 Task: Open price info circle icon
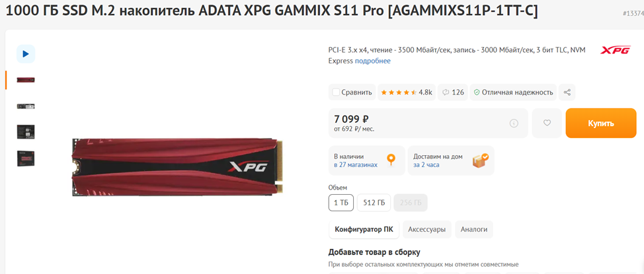(513, 123)
